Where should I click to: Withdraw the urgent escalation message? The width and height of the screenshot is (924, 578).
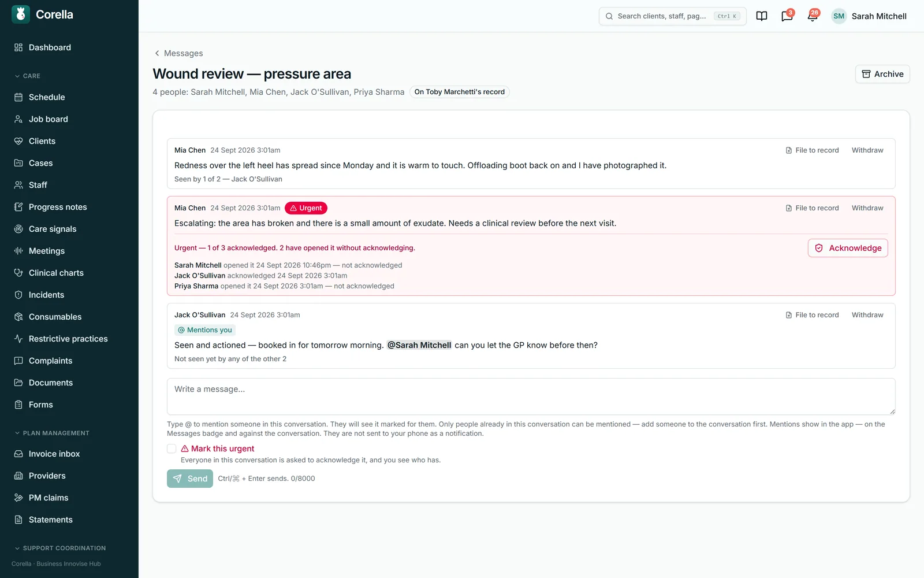867,208
